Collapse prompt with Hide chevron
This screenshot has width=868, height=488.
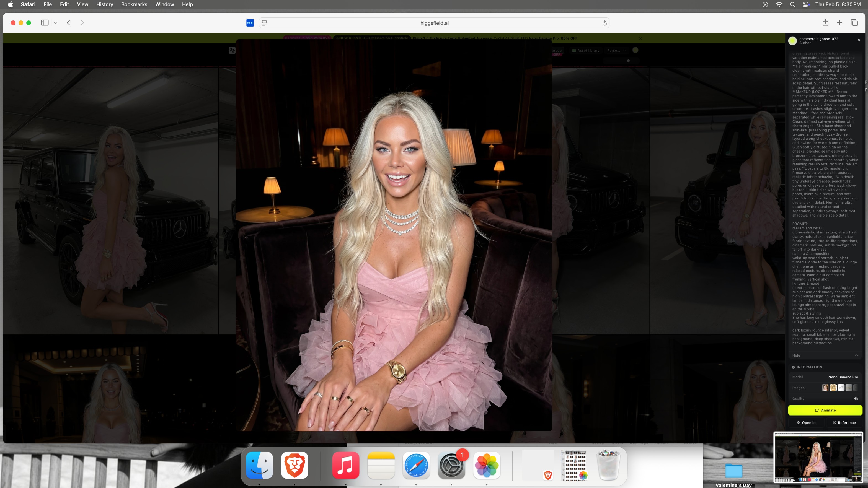(856, 355)
